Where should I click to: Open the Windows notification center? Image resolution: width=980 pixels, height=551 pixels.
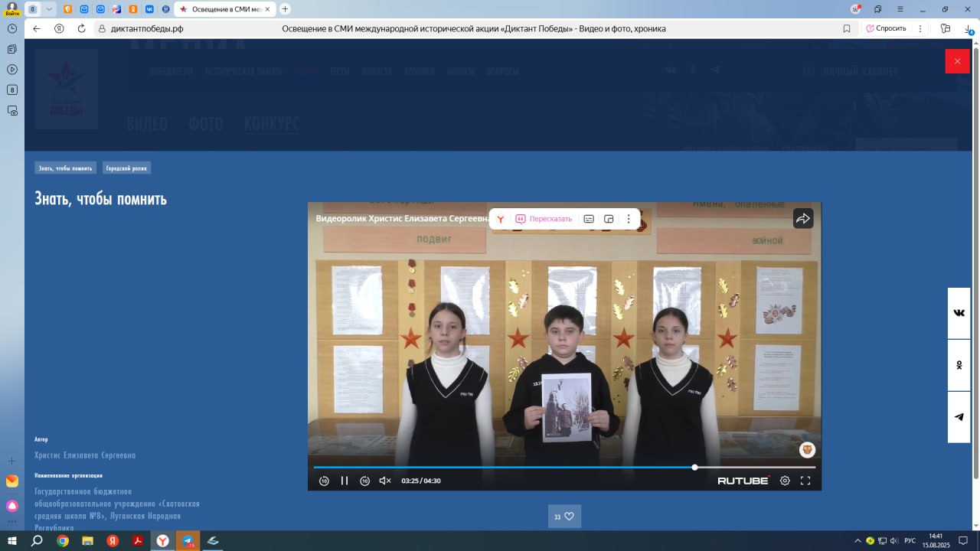963,541
